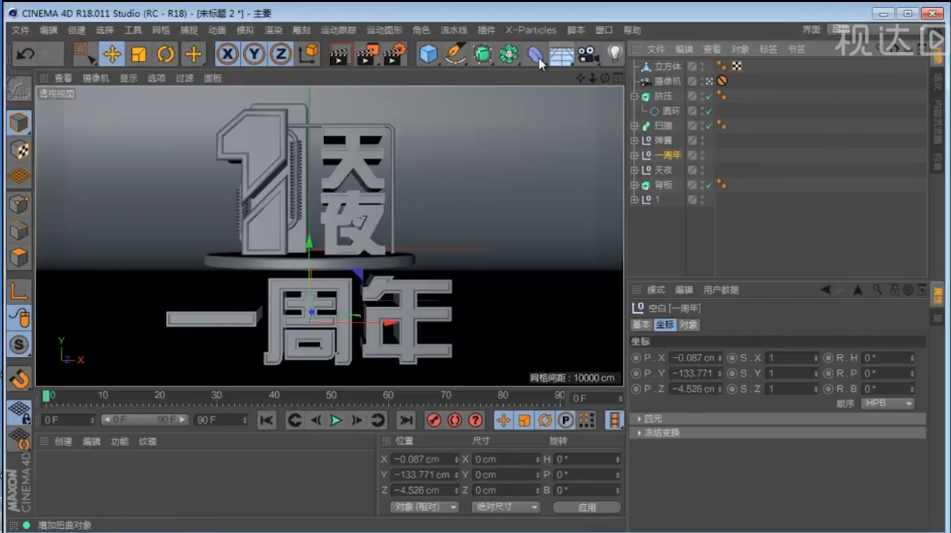Click the green Array flower icon
This screenshot has height=533, width=951.
509,54
